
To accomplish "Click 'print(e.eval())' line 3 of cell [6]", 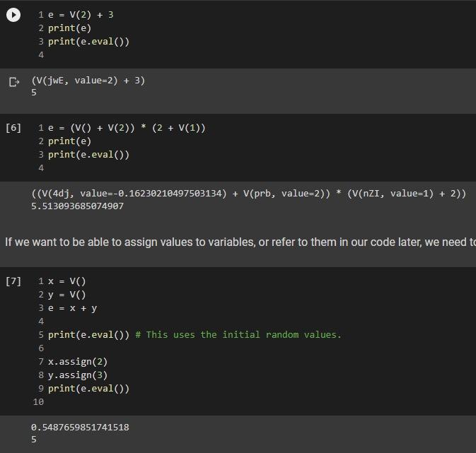I will (88, 155).
